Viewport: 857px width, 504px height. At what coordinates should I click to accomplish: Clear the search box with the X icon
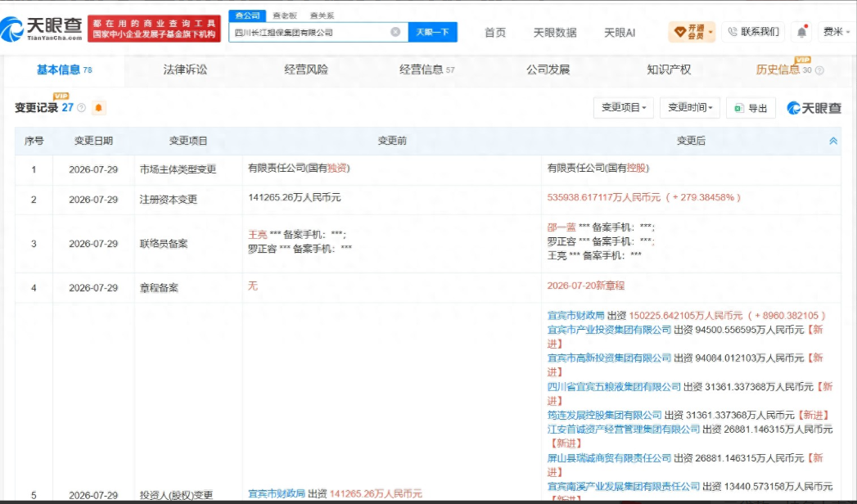(x=395, y=32)
